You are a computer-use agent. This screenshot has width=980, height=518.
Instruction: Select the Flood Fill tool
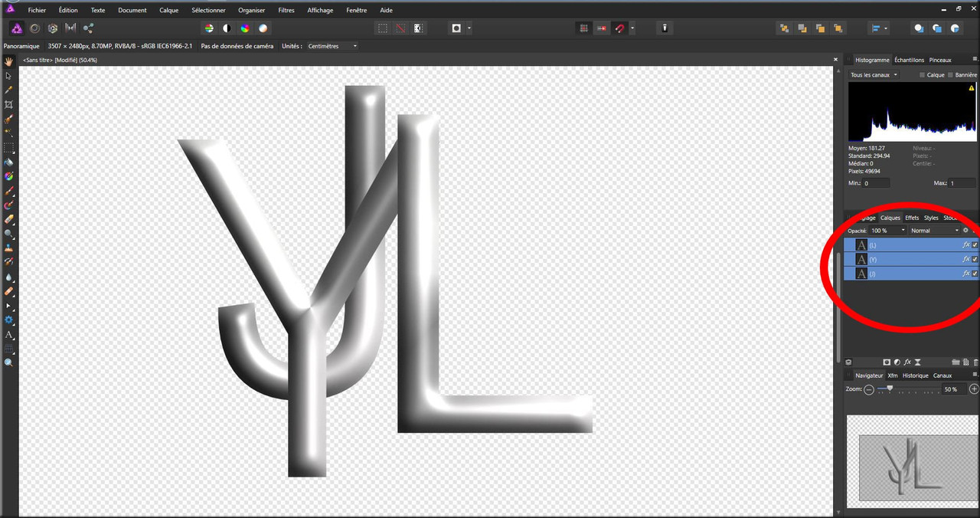pyautogui.click(x=9, y=162)
